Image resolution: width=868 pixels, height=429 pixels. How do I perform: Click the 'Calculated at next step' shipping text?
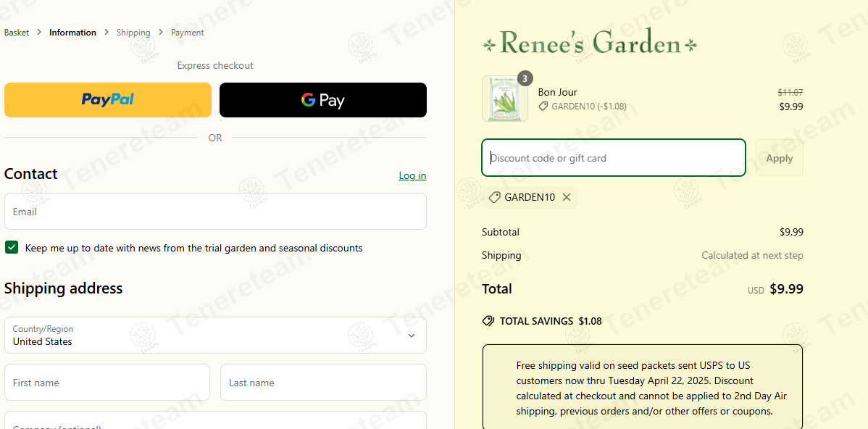coord(752,255)
